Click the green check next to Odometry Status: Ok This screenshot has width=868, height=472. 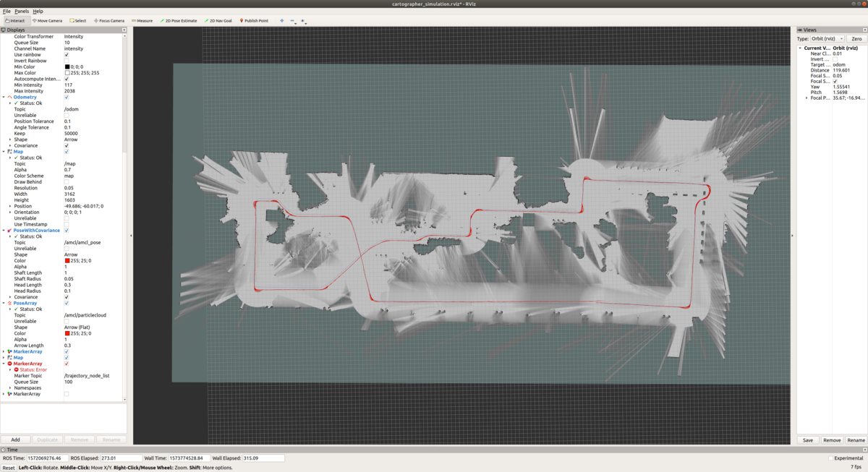tap(16, 103)
